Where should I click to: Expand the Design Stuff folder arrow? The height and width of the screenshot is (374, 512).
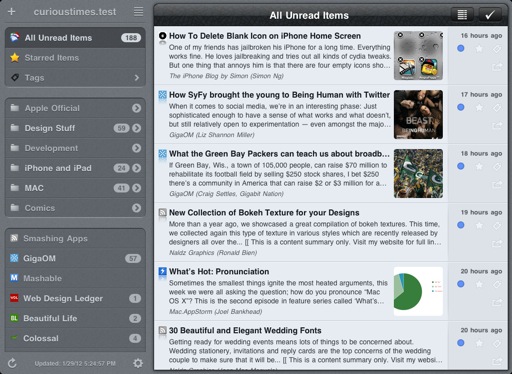pyautogui.click(x=136, y=128)
